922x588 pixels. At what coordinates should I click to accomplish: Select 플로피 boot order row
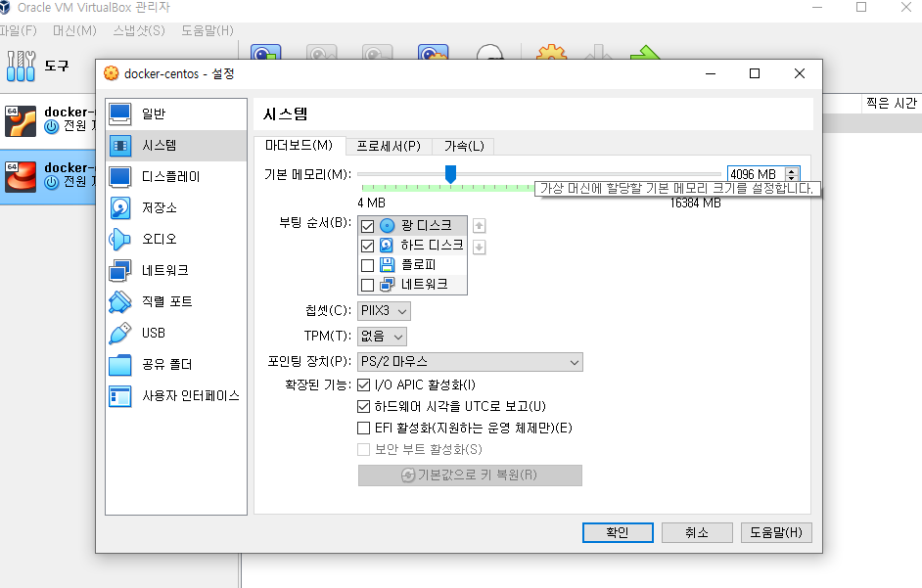coord(412,265)
